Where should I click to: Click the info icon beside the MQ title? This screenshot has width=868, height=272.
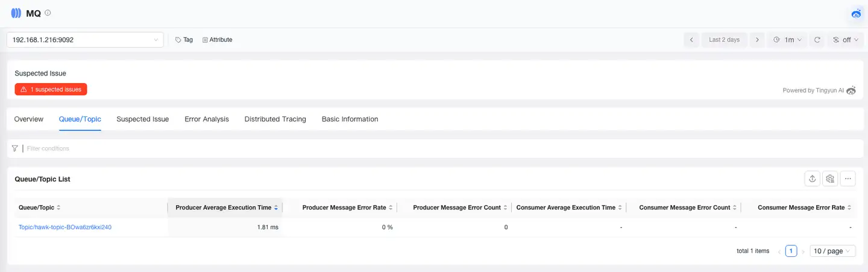pos(48,13)
